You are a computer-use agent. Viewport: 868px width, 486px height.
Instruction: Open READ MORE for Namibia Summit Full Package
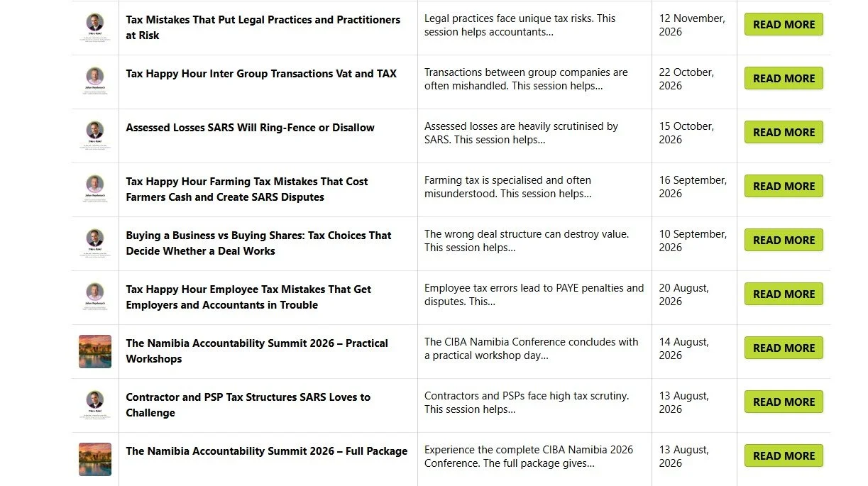784,455
